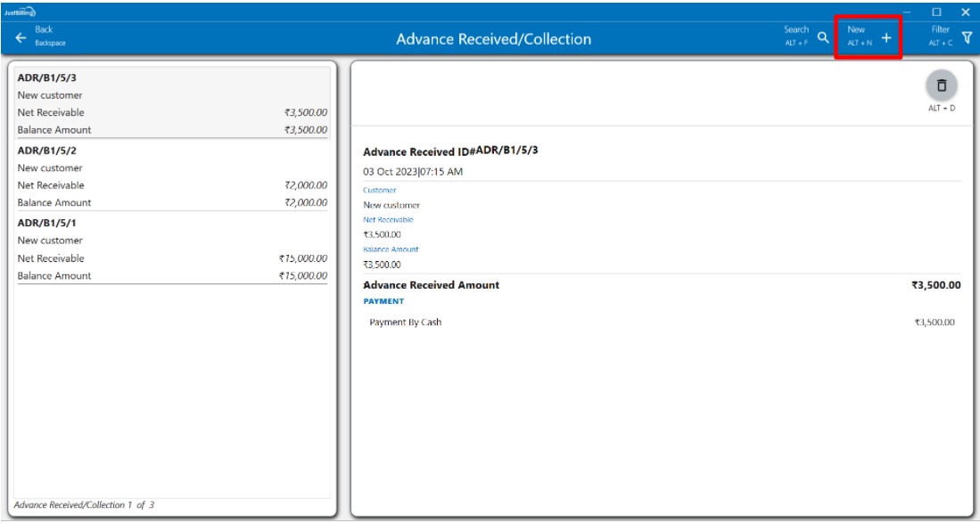The image size is (980, 523).
Task: Minimize the application window
Action: pos(907,12)
